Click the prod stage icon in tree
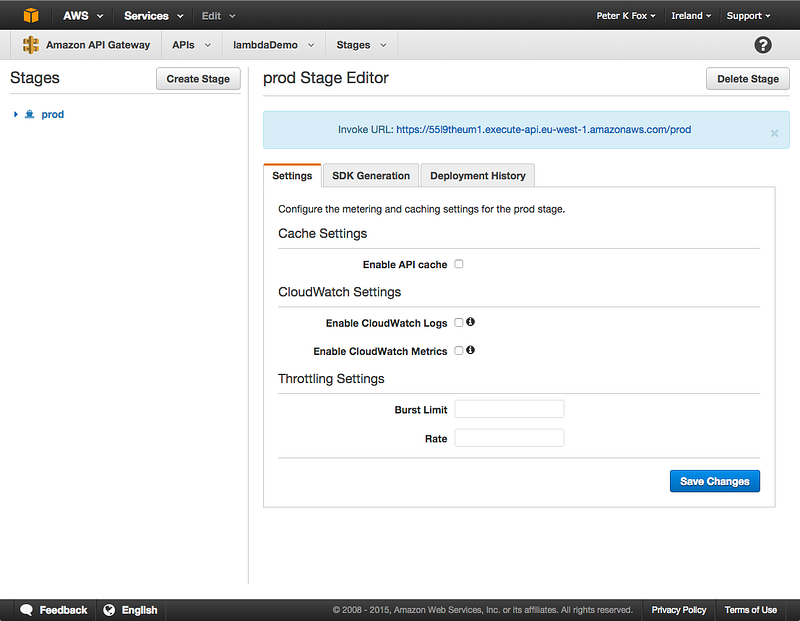 tap(30, 114)
